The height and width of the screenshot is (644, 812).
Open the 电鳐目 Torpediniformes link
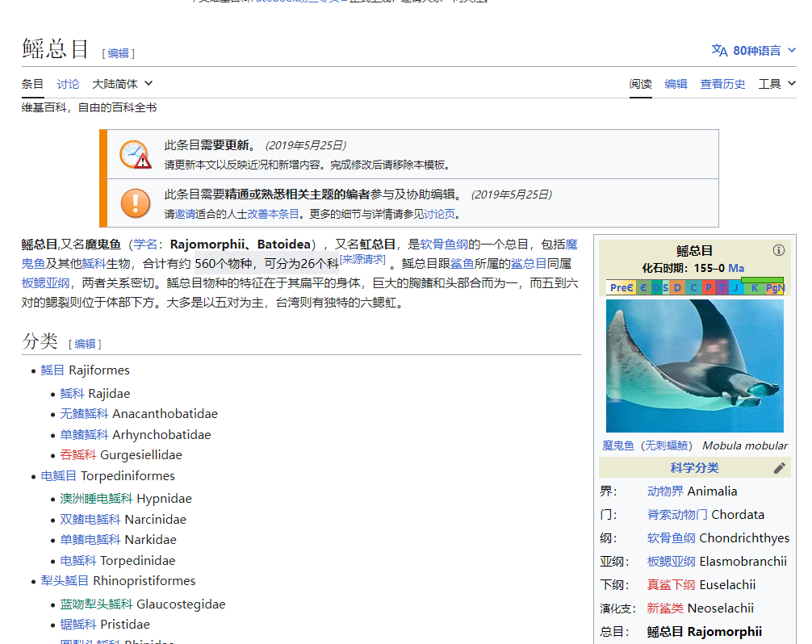(59, 476)
